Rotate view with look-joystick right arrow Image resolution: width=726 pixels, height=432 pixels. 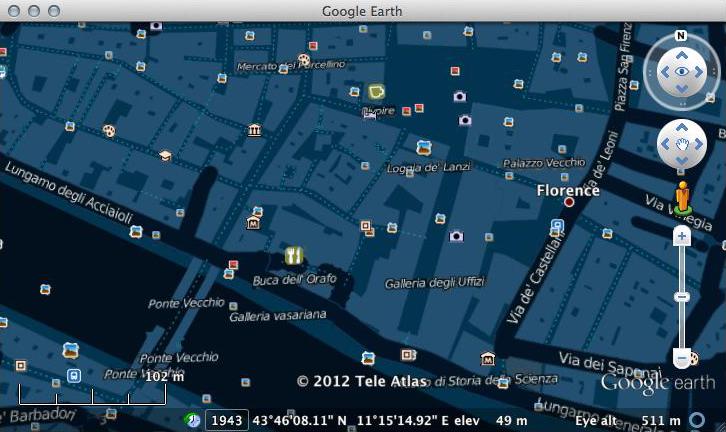coord(698,72)
